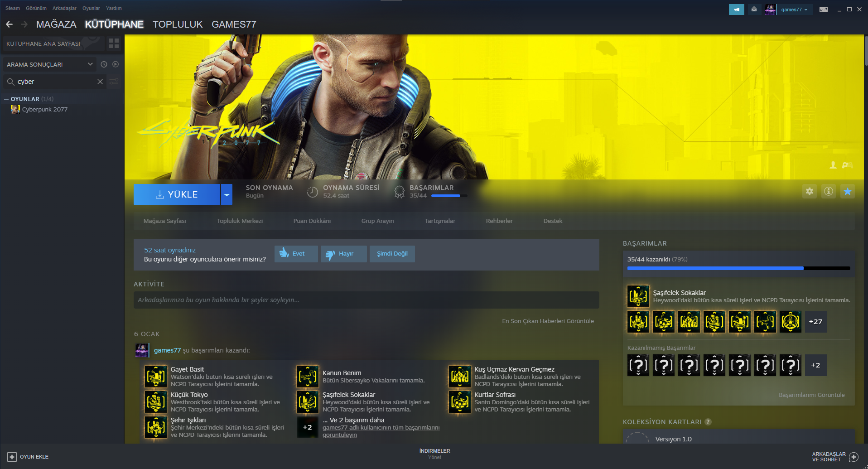
Task: Open the Başarımlarını Görüntüle link
Action: click(x=811, y=395)
